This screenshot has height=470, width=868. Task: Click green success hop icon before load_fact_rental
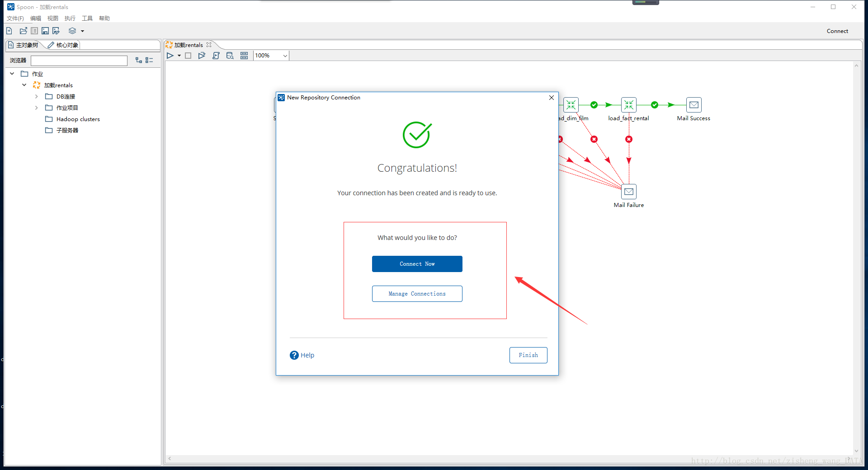point(594,105)
